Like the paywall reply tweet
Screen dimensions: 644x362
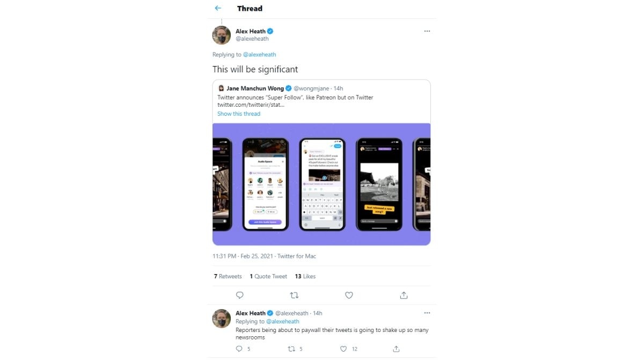click(343, 349)
